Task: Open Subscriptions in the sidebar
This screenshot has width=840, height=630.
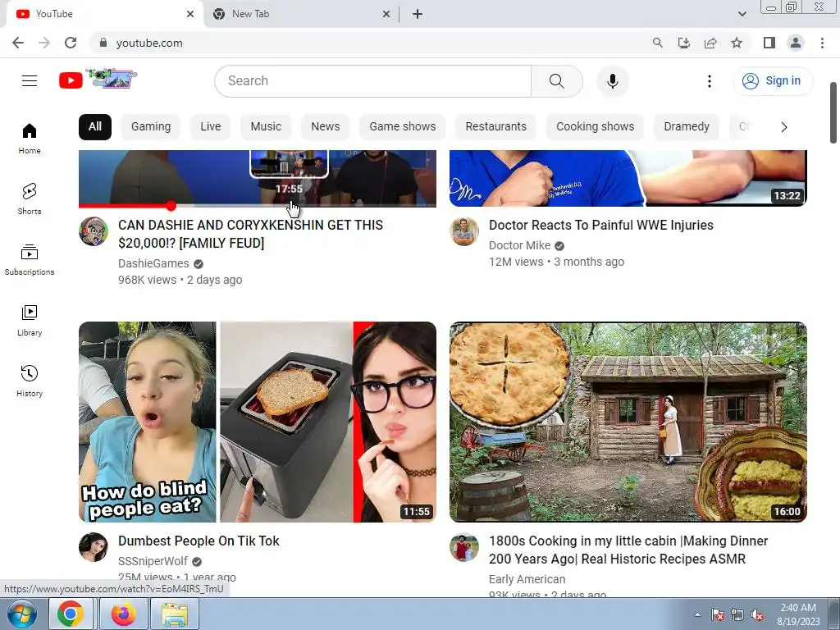Action: point(30,260)
